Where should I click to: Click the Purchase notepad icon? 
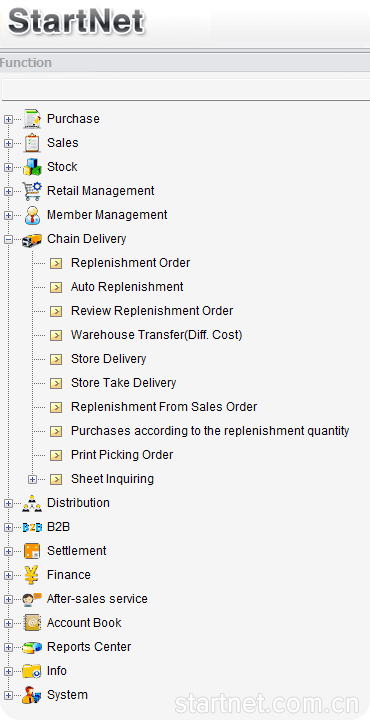32,119
